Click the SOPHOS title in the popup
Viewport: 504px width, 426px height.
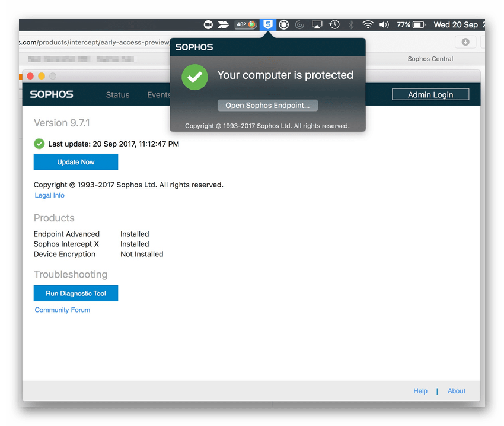(194, 47)
